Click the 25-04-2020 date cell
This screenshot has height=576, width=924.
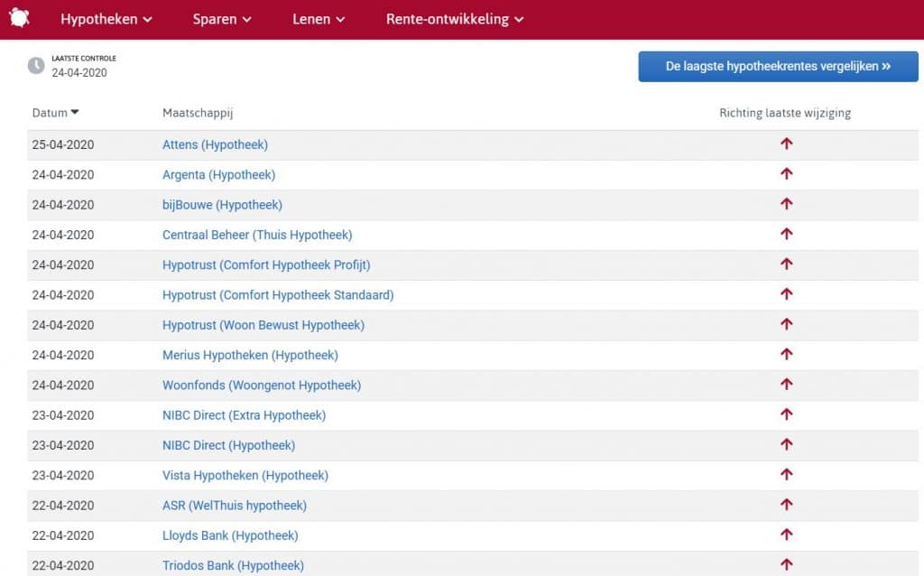(x=63, y=144)
